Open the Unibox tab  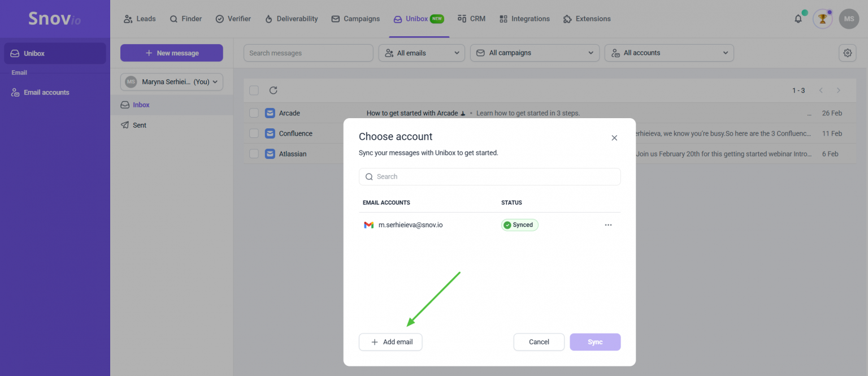click(419, 19)
